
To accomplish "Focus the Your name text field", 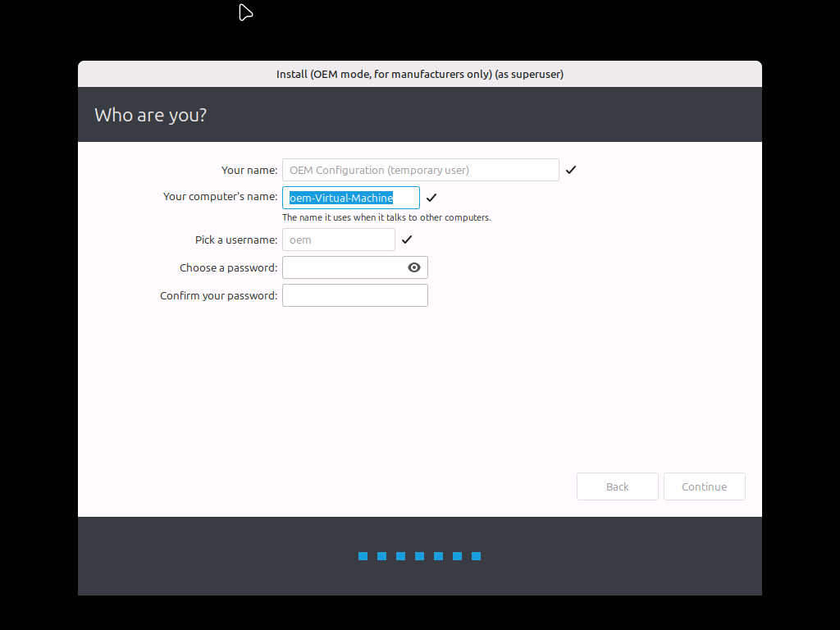I will (420, 170).
